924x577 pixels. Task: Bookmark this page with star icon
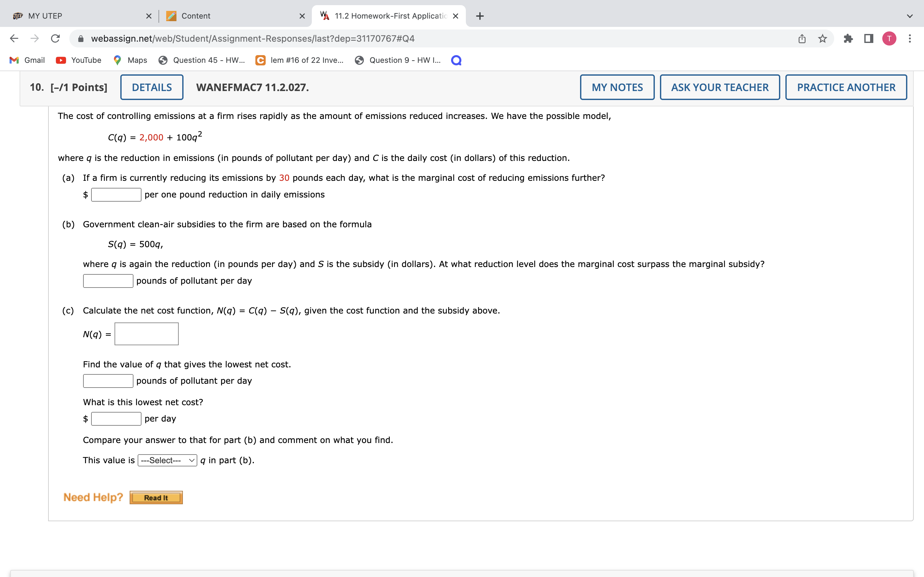click(x=822, y=38)
